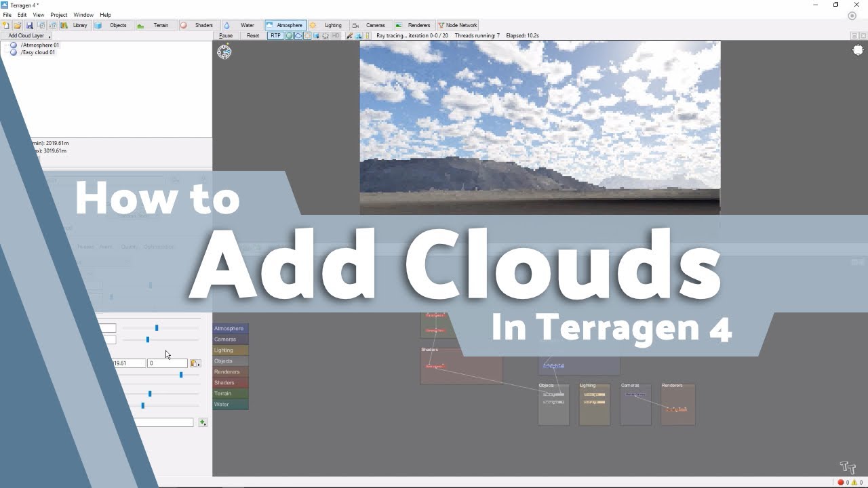Open the Help menu
Screen dimensions: 868x488
click(x=105, y=15)
